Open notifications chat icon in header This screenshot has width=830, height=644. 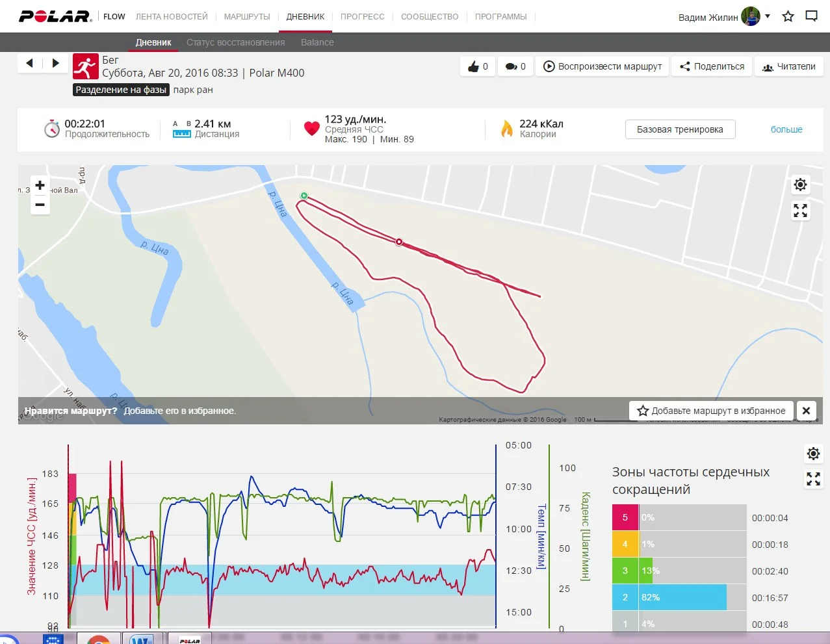(811, 16)
